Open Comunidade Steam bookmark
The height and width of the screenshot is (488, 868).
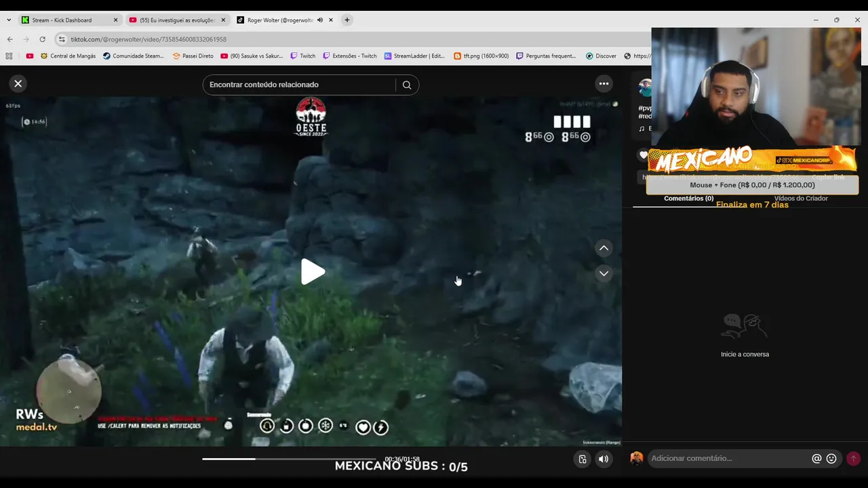134,56
